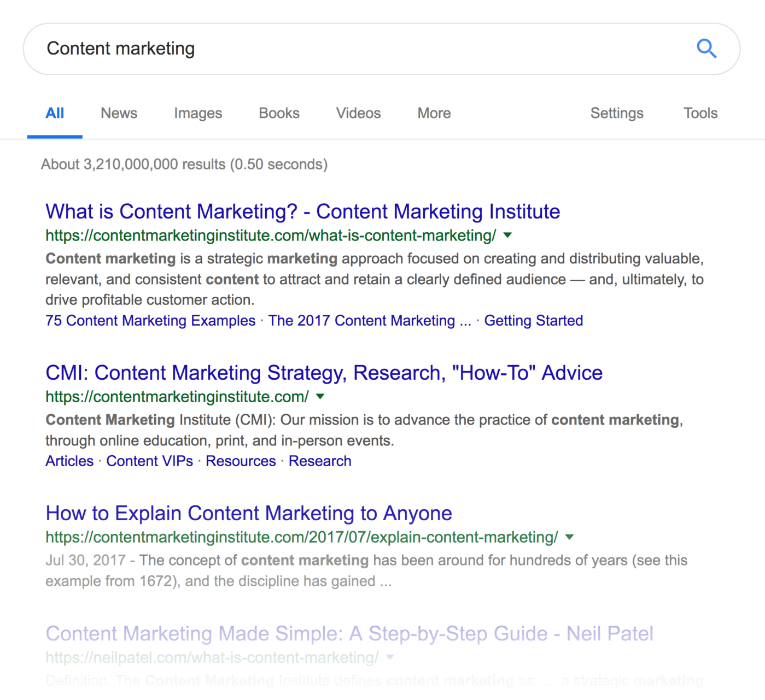Open dropdown arrow beside neilpatel.com URL
The image size is (765, 700).
(x=390, y=657)
